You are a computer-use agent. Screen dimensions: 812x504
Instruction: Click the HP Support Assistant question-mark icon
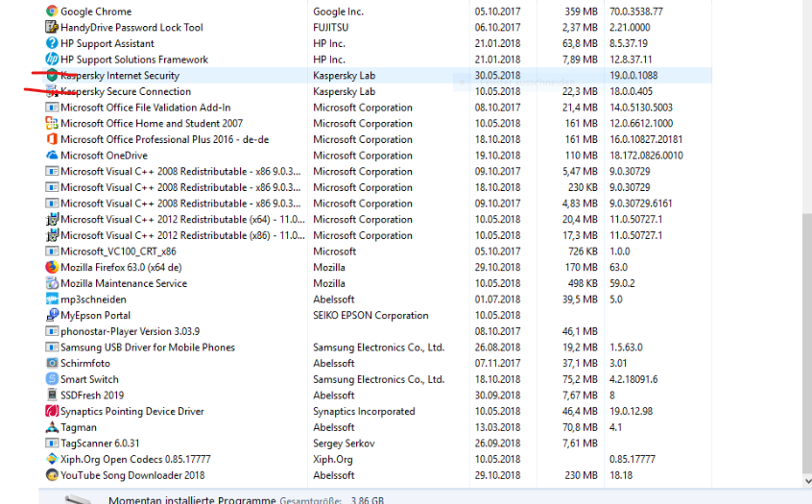coord(52,43)
